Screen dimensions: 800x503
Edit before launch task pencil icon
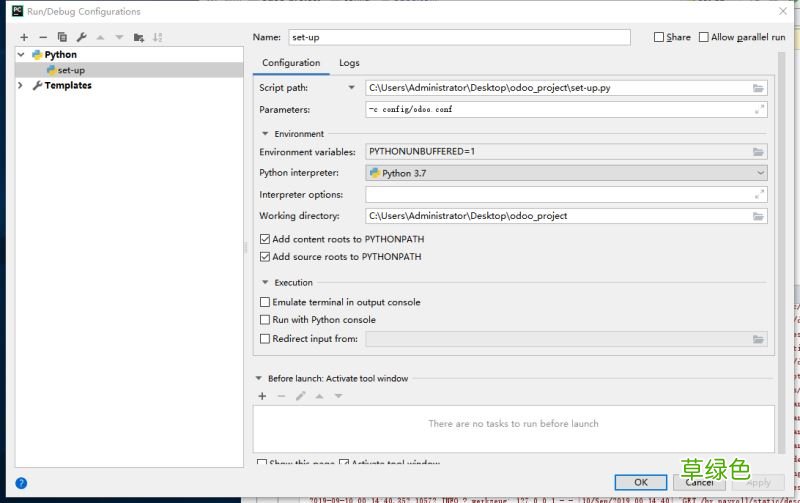[301, 396]
